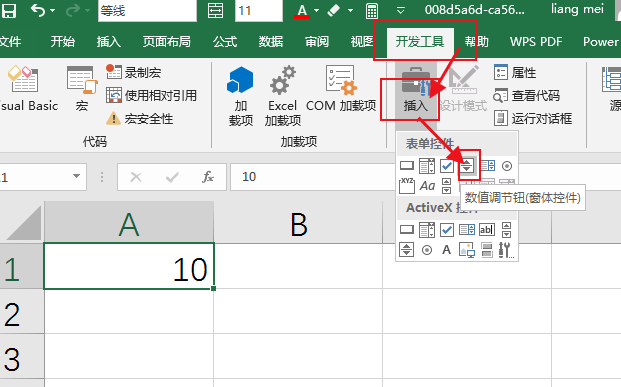Switch to the WPS PDF tab
The image size is (621, 387).
(536, 41)
